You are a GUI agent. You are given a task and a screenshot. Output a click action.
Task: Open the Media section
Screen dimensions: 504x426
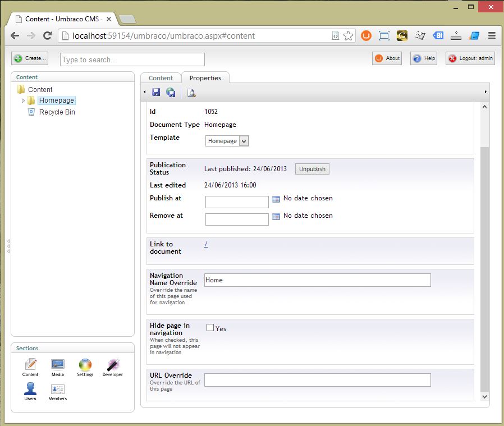58,368
